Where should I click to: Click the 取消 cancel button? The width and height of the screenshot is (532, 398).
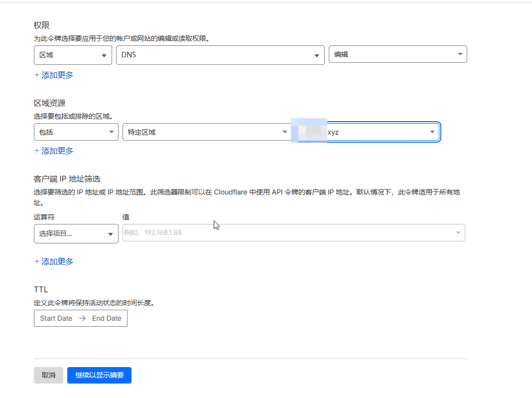point(48,375)
